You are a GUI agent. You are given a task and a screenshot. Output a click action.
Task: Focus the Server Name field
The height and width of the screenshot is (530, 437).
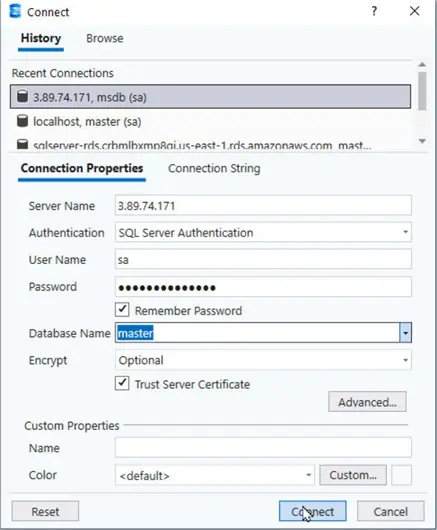[263, 206]
